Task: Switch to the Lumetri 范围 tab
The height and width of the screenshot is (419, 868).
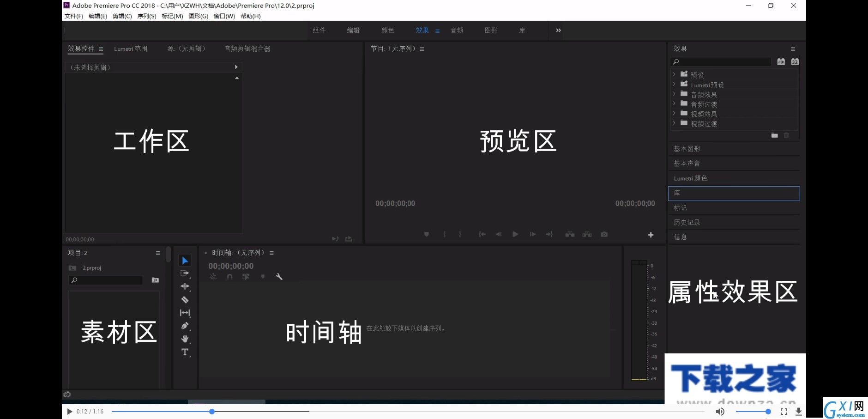Action: point(131,49)
